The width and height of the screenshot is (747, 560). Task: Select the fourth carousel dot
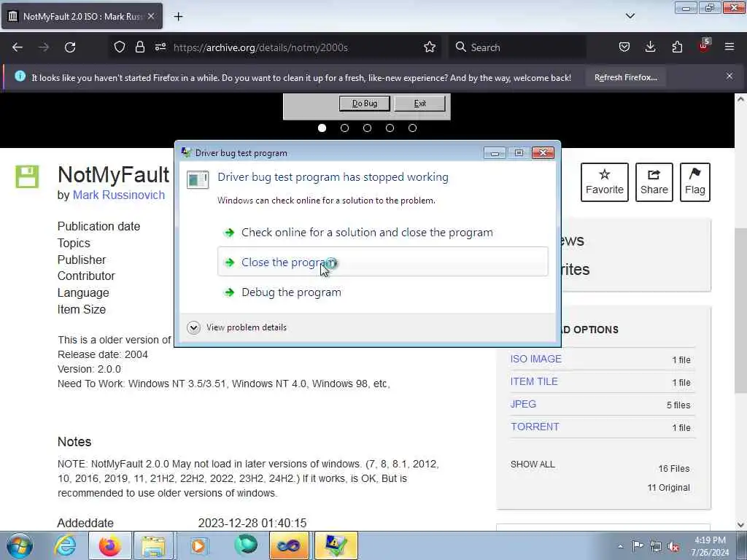tap(390, 128)
